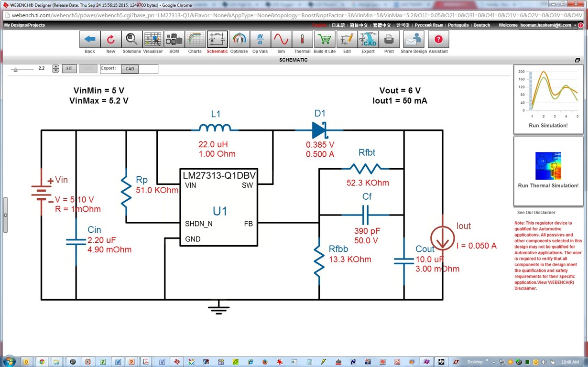Select resistor Rfbb in schematic
Image resolution: width=588 pixels, height=367 pixels.
click(319, 260)
